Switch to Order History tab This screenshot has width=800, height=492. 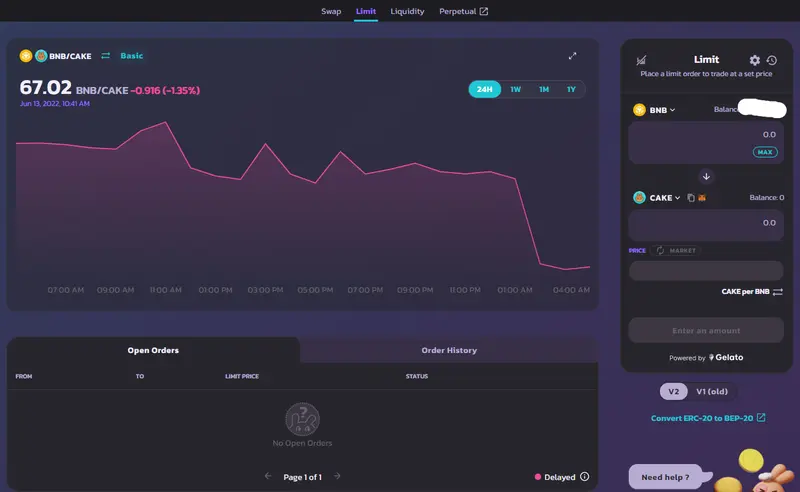[x=449, y=350]
